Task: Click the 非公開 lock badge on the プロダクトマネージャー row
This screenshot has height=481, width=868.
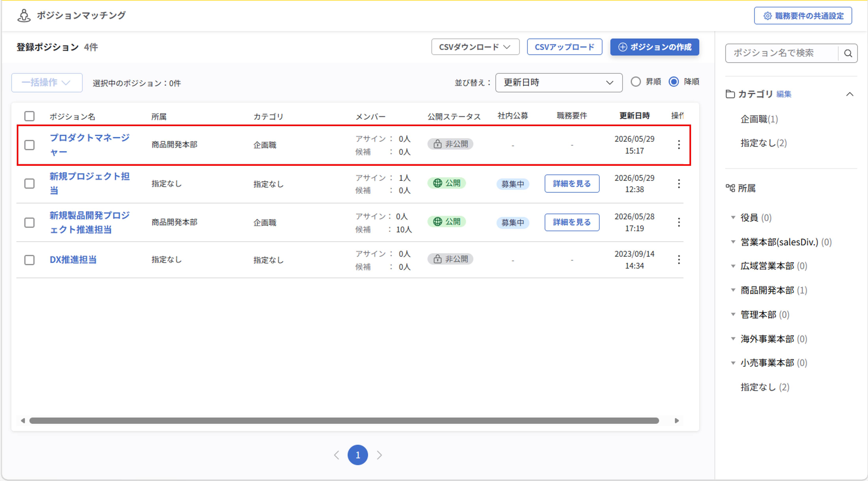Action: 450,144
